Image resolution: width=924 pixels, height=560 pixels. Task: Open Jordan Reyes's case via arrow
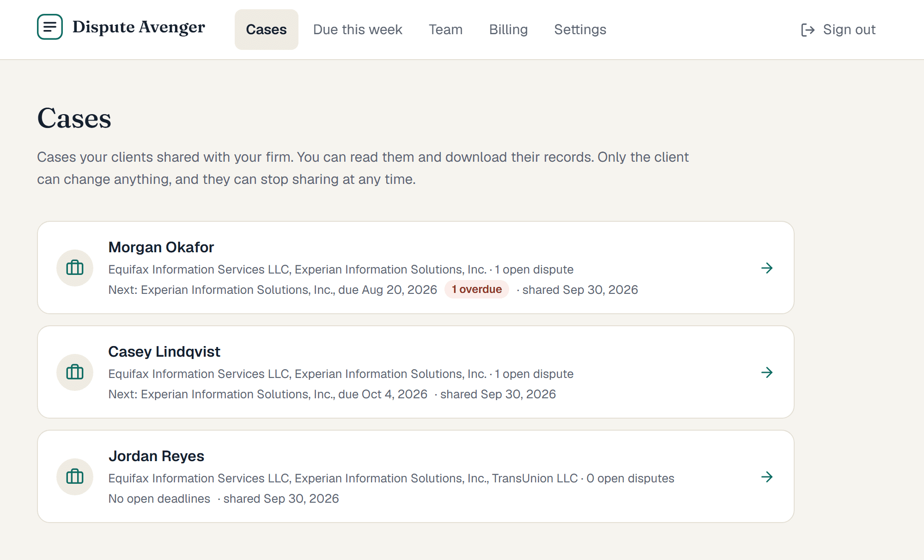point(767,477)
